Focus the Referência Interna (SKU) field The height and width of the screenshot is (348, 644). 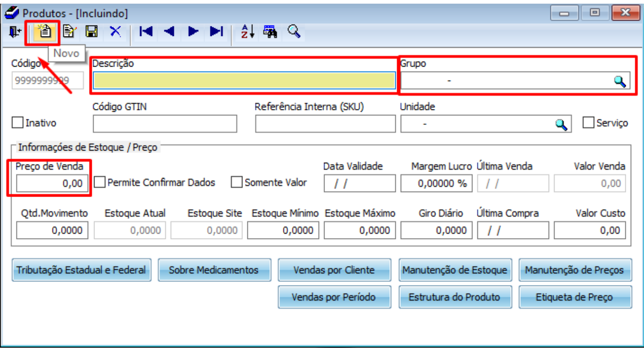pos(325,124)
